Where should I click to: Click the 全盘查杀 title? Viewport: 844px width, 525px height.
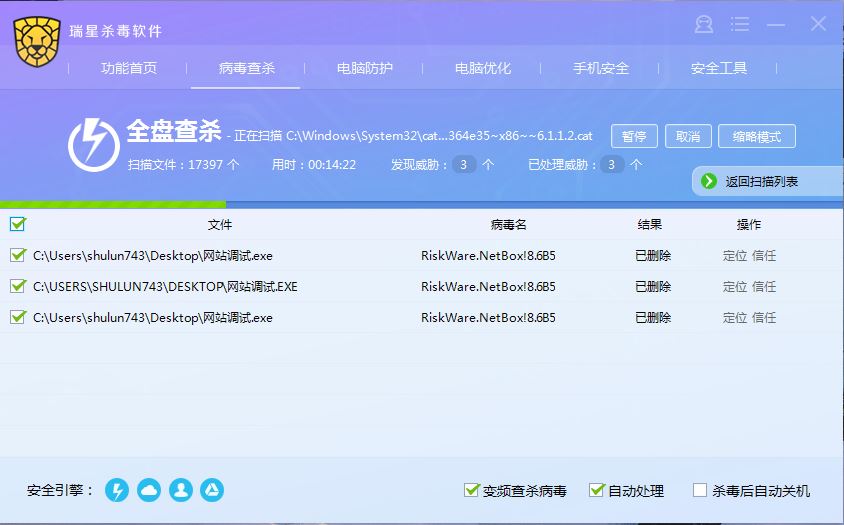174,131
